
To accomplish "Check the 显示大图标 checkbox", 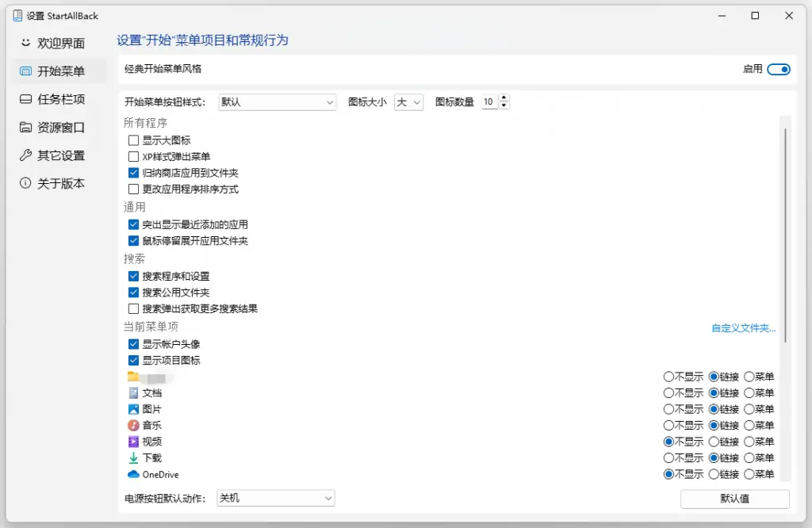I will (133, 140).
